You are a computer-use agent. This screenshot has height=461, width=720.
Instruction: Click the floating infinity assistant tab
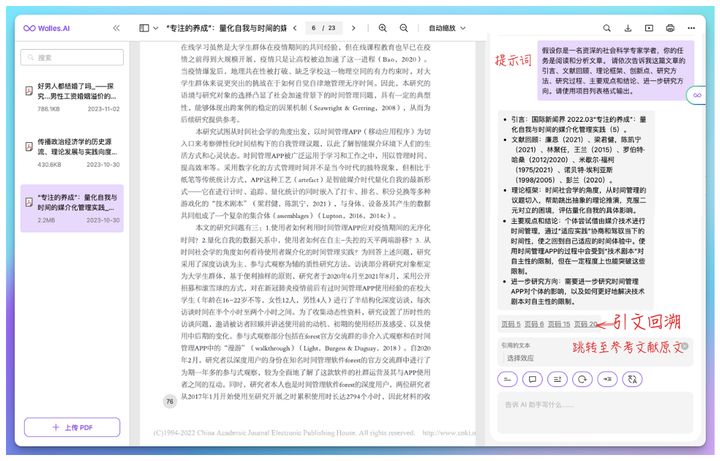point(697,95)
